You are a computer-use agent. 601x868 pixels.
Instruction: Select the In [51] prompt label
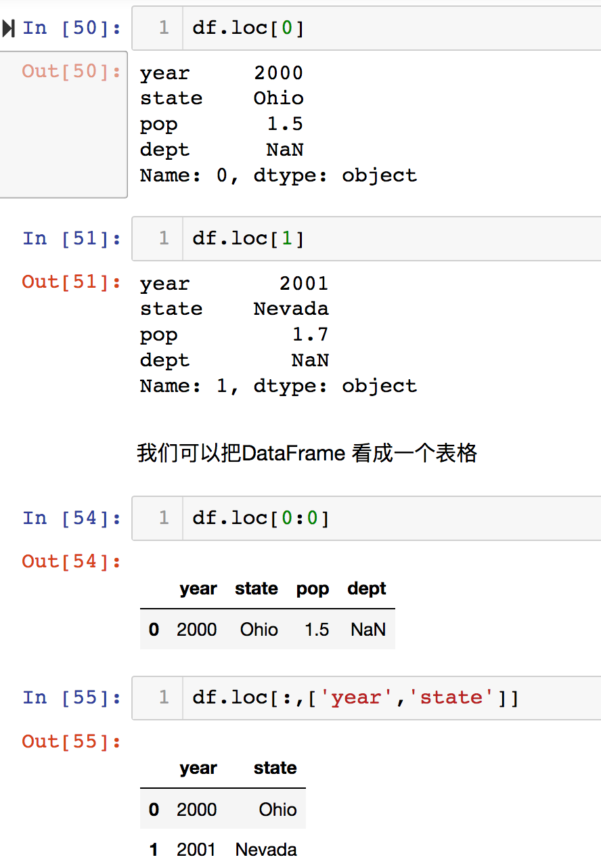pyautogui.click(x=72, y=238)
